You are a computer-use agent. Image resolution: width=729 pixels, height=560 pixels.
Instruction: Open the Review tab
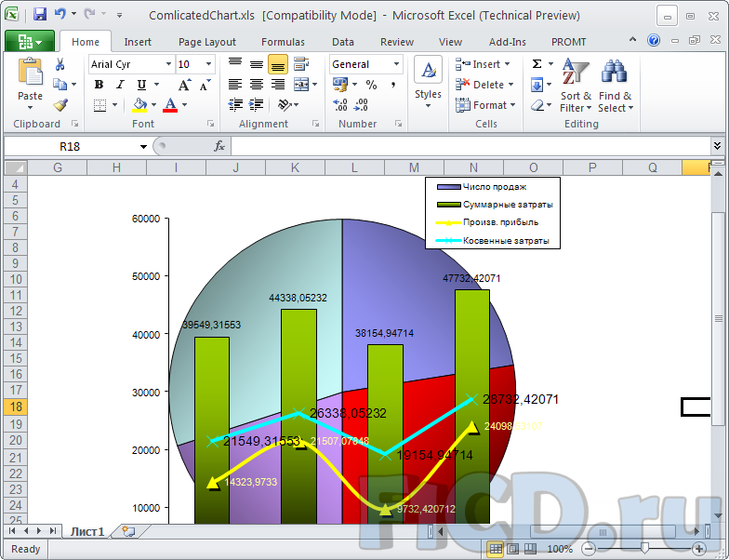396,42
